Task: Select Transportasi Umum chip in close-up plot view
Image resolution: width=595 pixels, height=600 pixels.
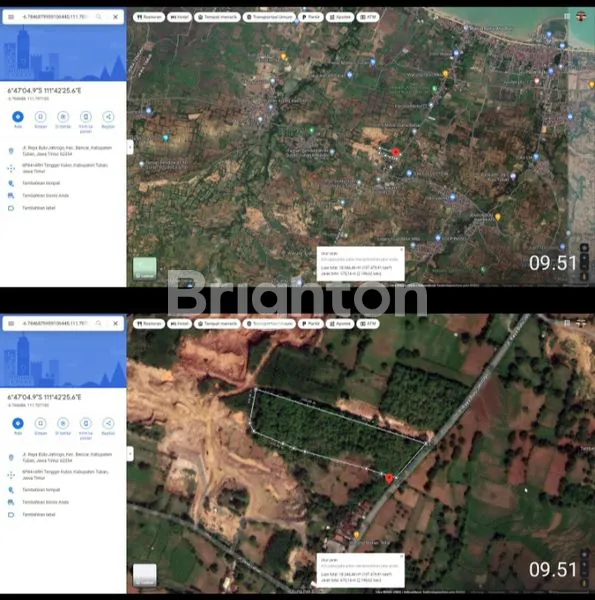Action: (270, 324)
